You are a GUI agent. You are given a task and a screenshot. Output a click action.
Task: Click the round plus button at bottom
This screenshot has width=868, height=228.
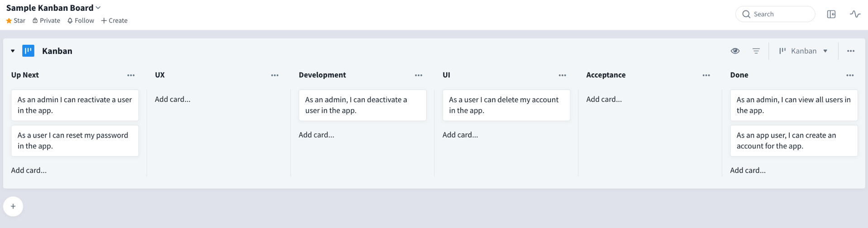[13, 206]
